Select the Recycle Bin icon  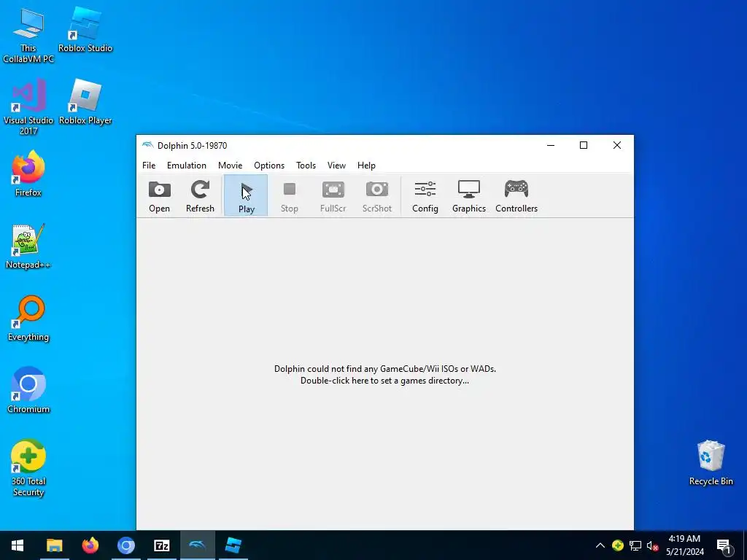pyautogui.click(x=711, y=463)
